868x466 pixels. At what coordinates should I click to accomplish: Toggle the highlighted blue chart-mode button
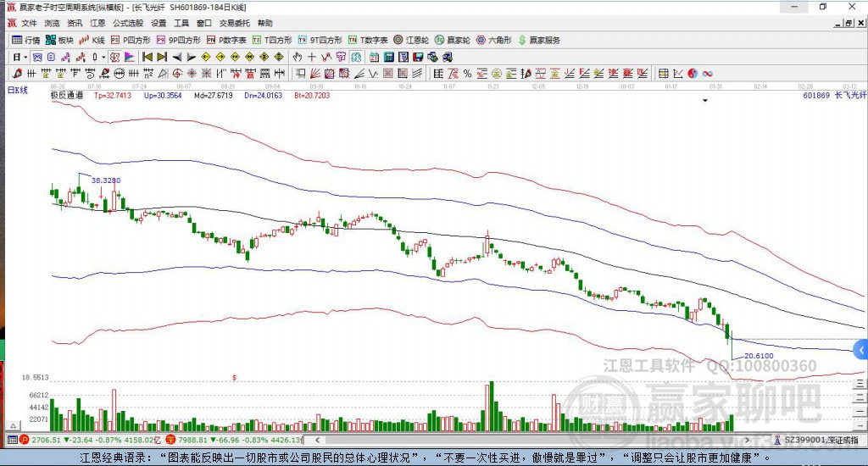click(x=37, y=57)
